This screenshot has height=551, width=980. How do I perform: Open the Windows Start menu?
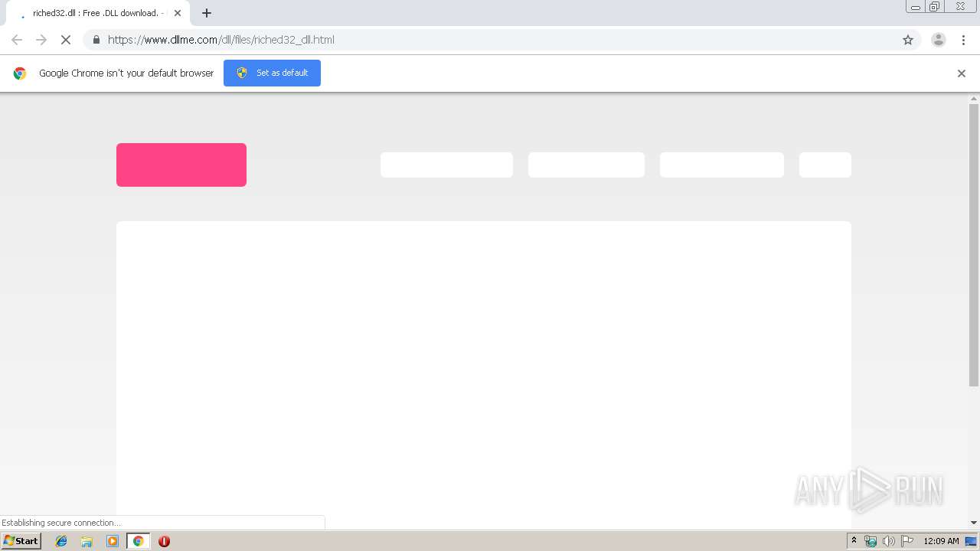[21, 540]
